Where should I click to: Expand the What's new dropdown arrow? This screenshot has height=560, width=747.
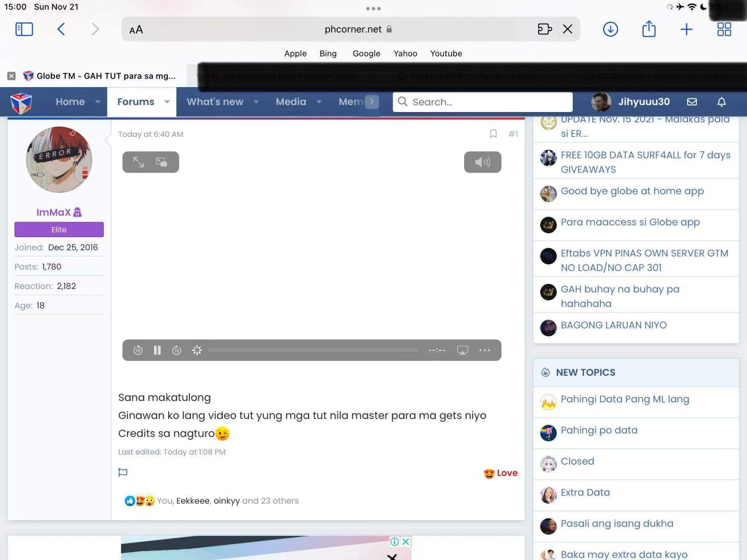[256, 102]
